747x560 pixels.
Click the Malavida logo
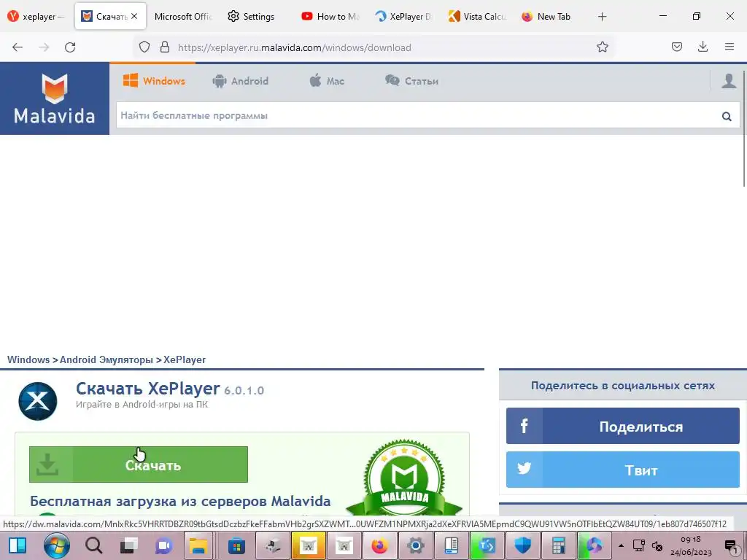tap(54, 98)
